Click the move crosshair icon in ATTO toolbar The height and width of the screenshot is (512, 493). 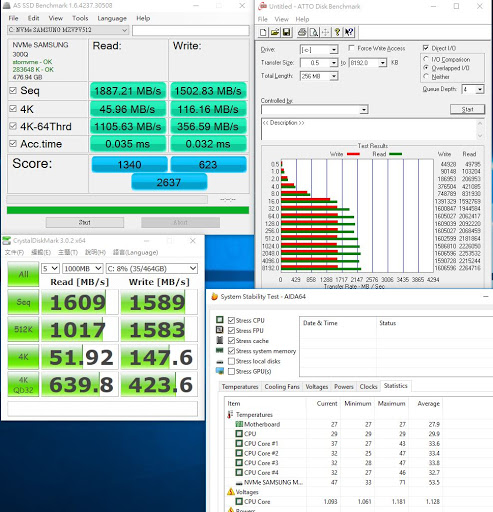coord(325,32)
